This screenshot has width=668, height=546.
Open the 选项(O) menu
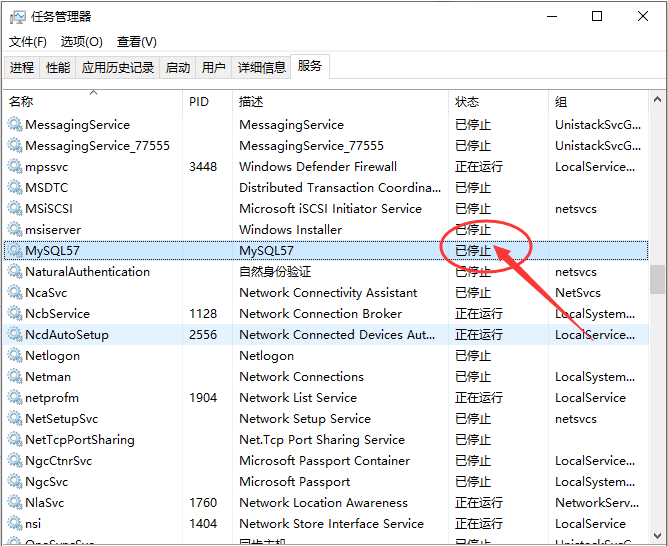coord(81,42)
